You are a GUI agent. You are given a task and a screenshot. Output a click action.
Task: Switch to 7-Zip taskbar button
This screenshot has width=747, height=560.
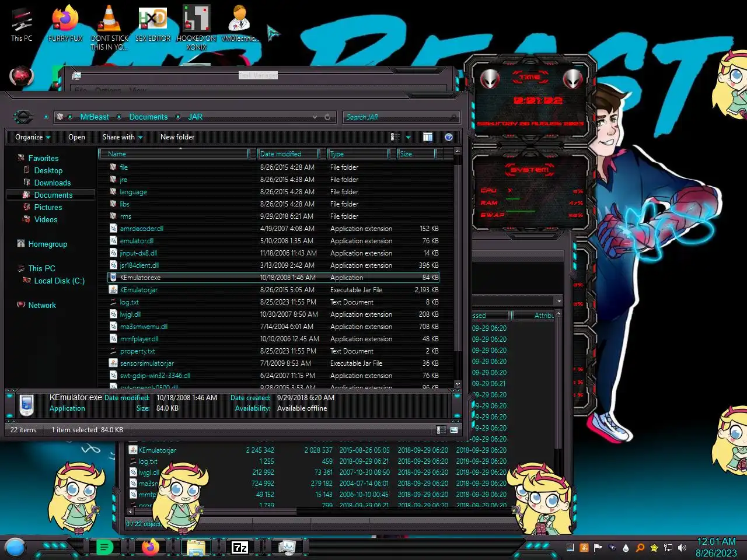[x=240, y=547]
